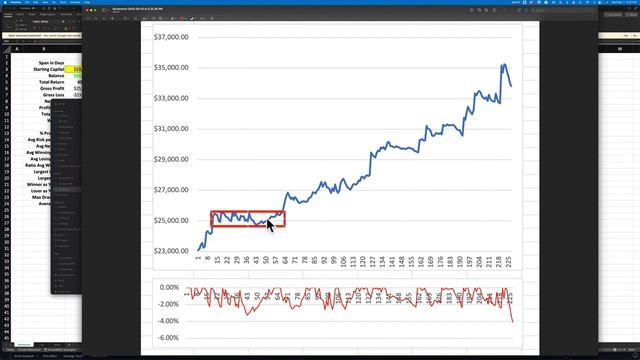Open the Inspector info icon in Preview
The width and height of the screenshot is (640, 360).
pos(471,10)
